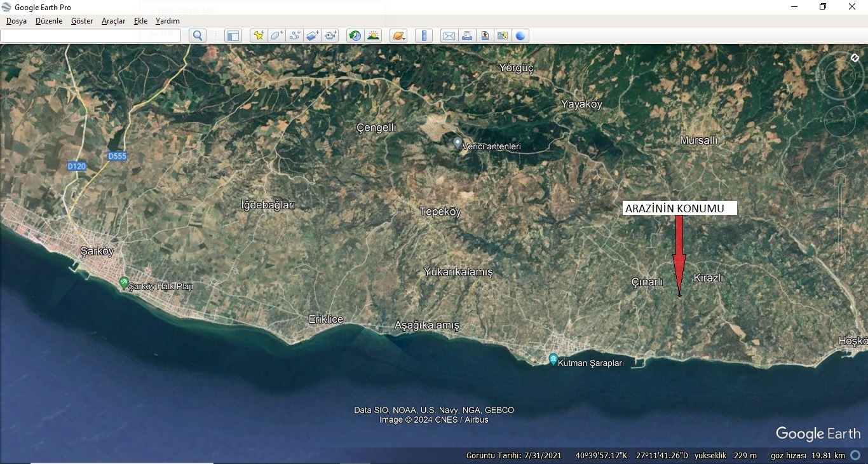This screenshot has width=868, height=464.
Task: Open the planet selection dropdown
Action: [x=398, y=36]
